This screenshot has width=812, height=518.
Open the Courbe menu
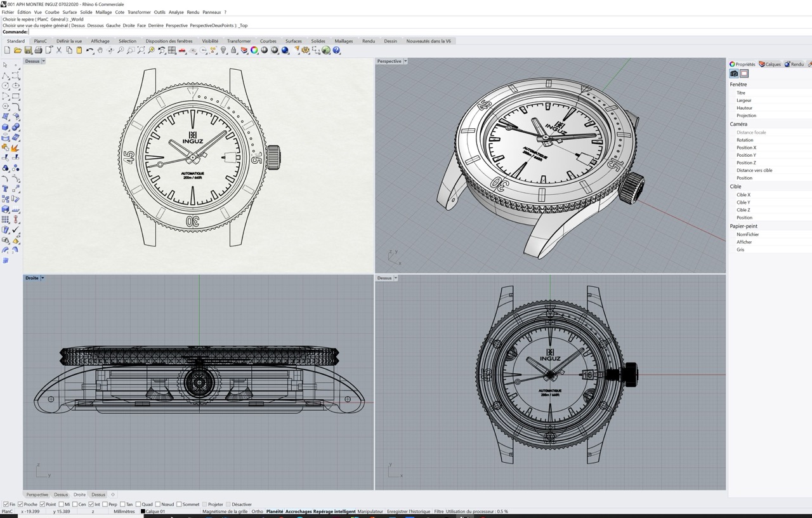(52, 12)
